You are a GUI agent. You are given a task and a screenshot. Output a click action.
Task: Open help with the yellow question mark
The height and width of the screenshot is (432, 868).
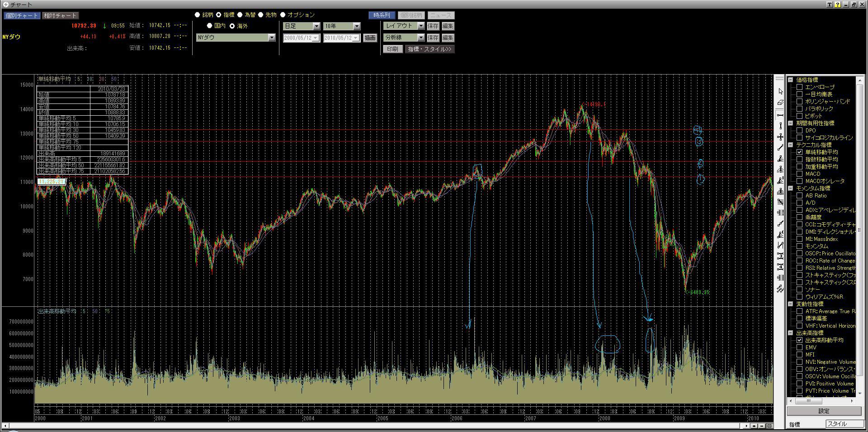[x=837, y=5]
